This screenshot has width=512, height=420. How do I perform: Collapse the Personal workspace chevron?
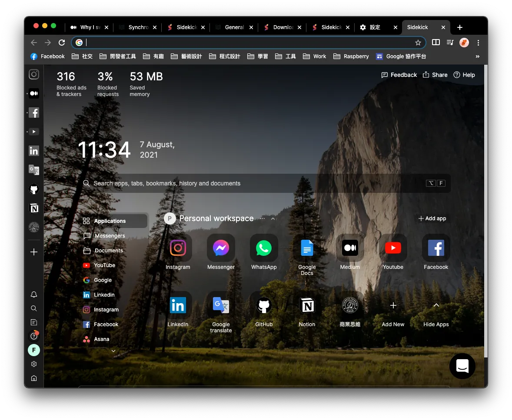pyautogui.click(x=273, y=219)
